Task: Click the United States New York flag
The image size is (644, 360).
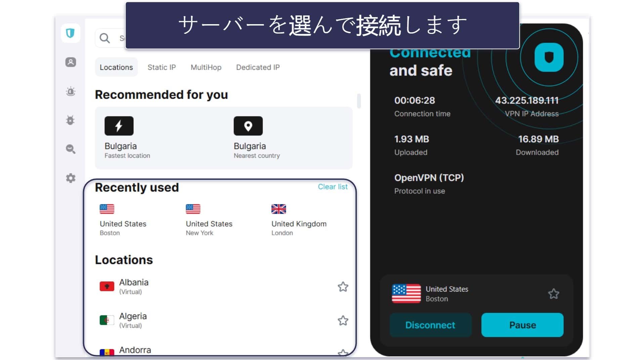Action: pos(193,209)
